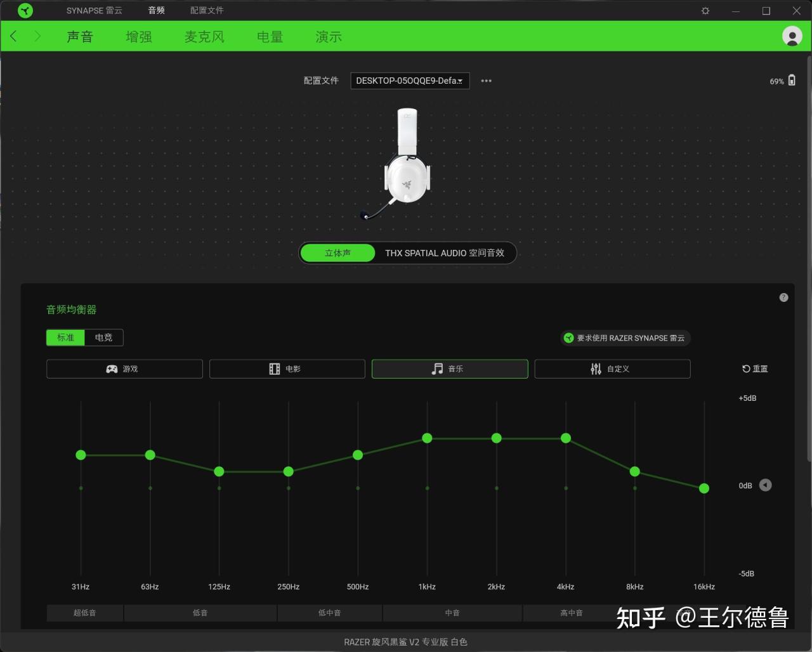This screenshot has height=652, width=812.
Task: Click the RAZER 旋风黑鲨 V2 专业版 白色 device name
Action: [x=406, y=642]
